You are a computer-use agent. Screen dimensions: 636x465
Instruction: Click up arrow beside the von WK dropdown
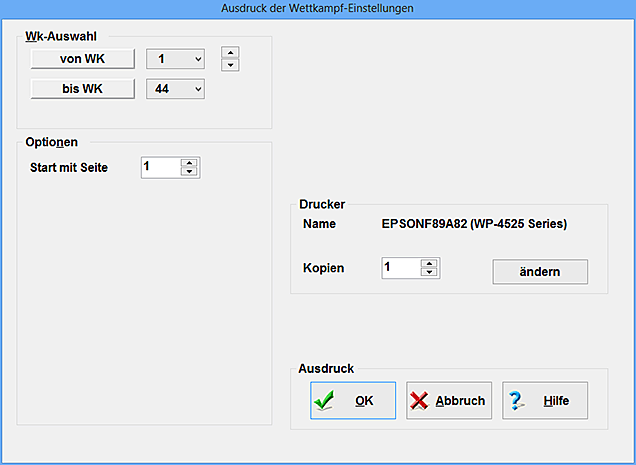230,52
